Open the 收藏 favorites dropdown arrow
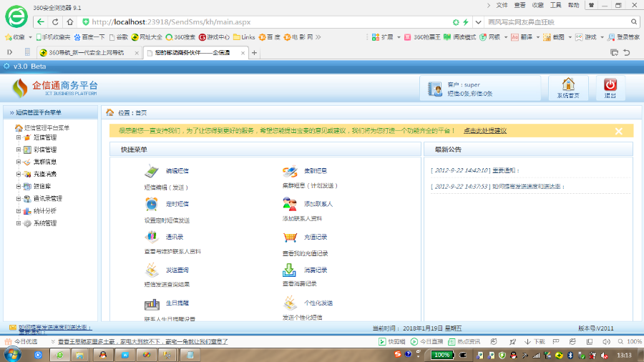This screenshot has width=644, height=362. click(30, 37)
